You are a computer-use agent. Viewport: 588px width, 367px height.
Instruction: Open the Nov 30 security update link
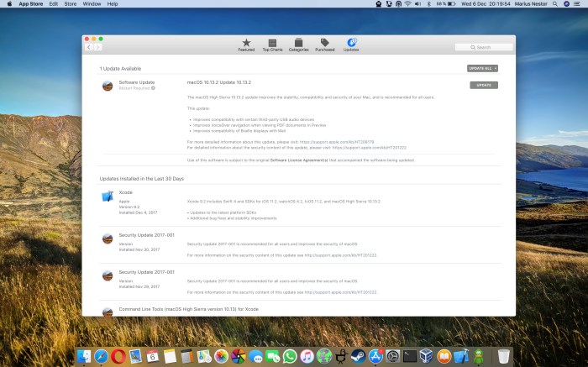click(x=340, y=255)
